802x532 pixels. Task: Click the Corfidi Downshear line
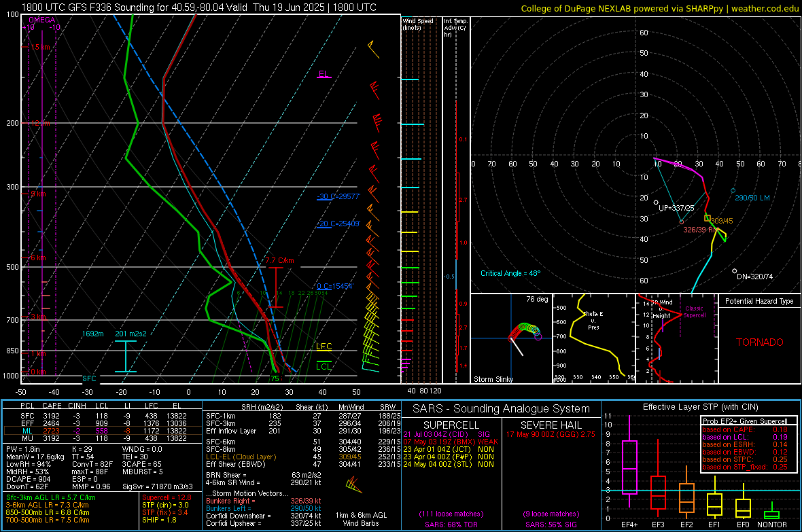coord(264,516)
